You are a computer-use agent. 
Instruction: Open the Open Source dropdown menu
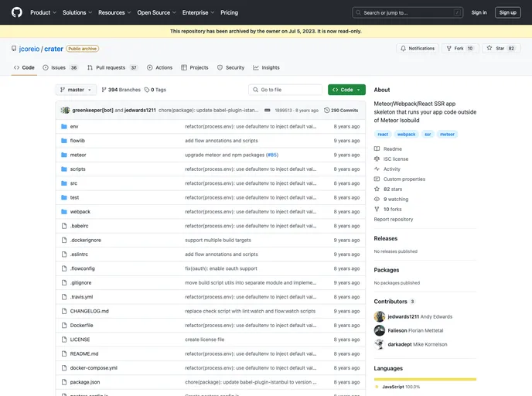(x=156, y=12)
